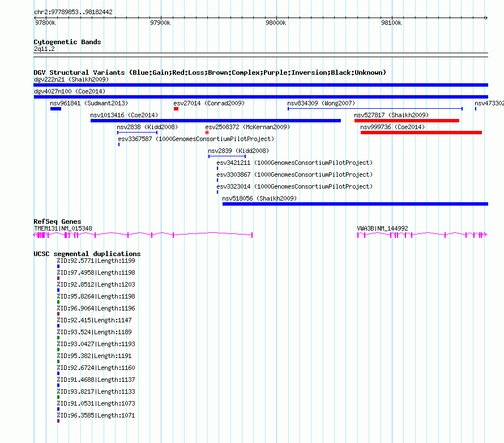Click the red nsv527817 (Shaikh2009) loss bar
This screenshot has height=443, width=504.
point(407,121)
